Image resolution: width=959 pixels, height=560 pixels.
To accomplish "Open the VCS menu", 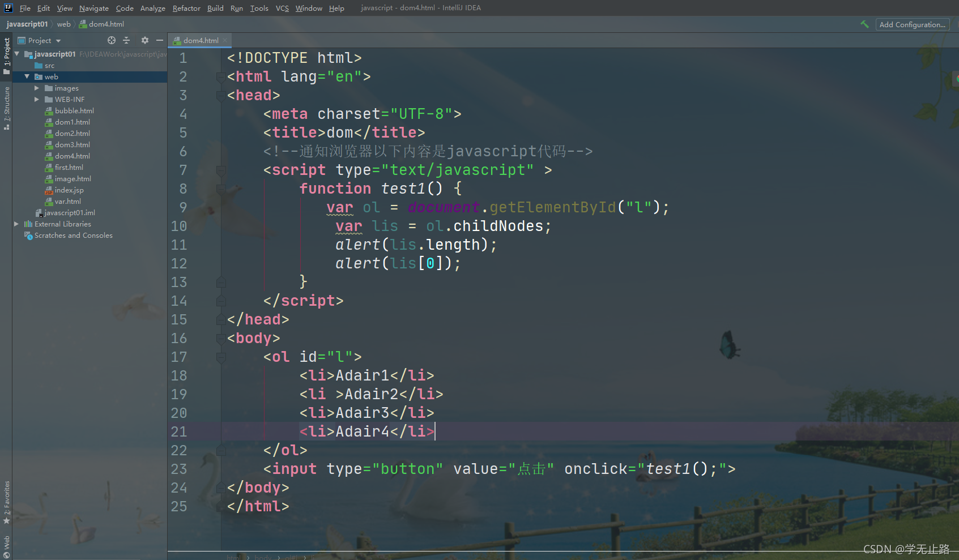I will point(282,8).
